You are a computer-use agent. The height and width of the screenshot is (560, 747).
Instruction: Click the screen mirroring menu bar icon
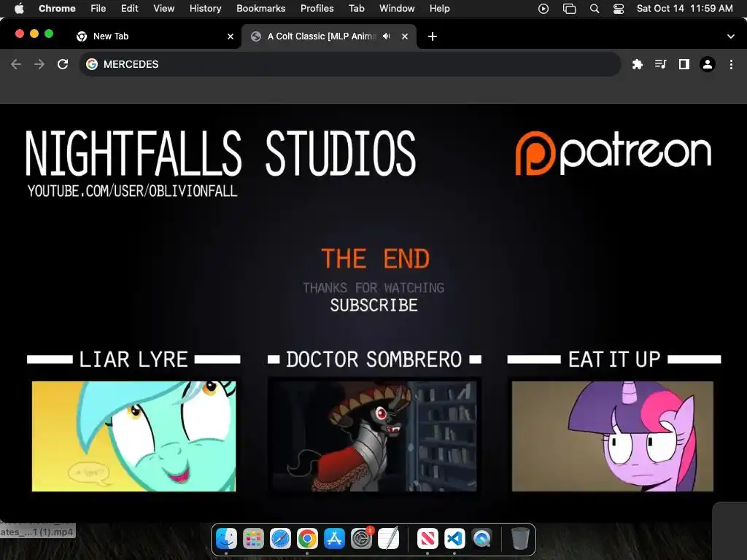[569, 9]
